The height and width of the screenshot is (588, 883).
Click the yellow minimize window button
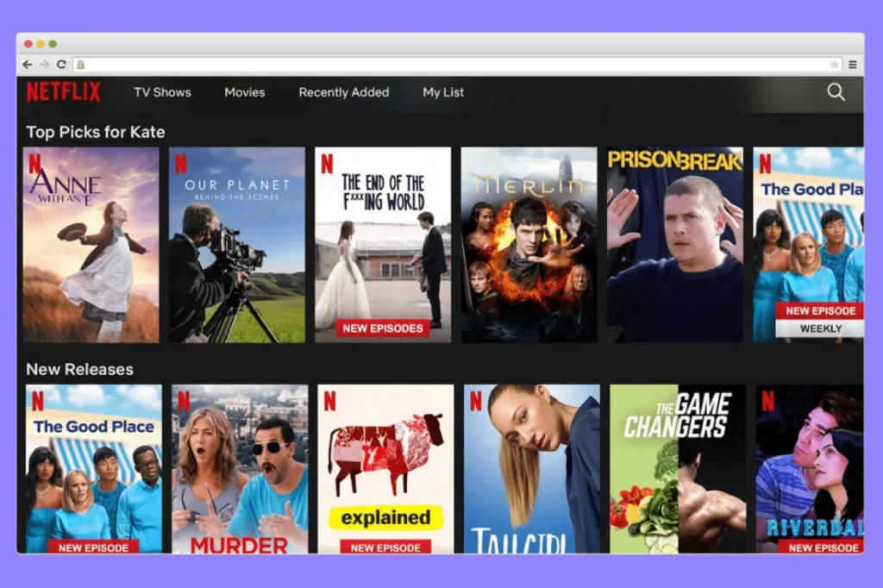point(41,44)
